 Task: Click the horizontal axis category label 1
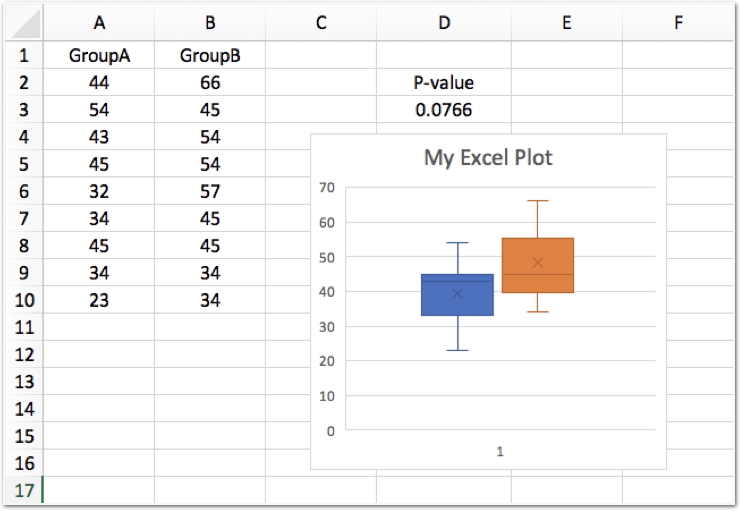[500, 452]
